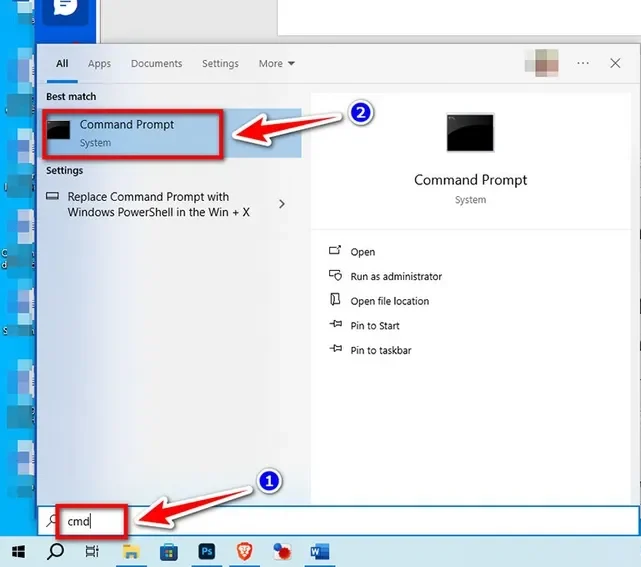The width and height of the screenshot is (641, 567).
Task: Open the red and blue app on taskbar
Action: [x=282, y=551]
